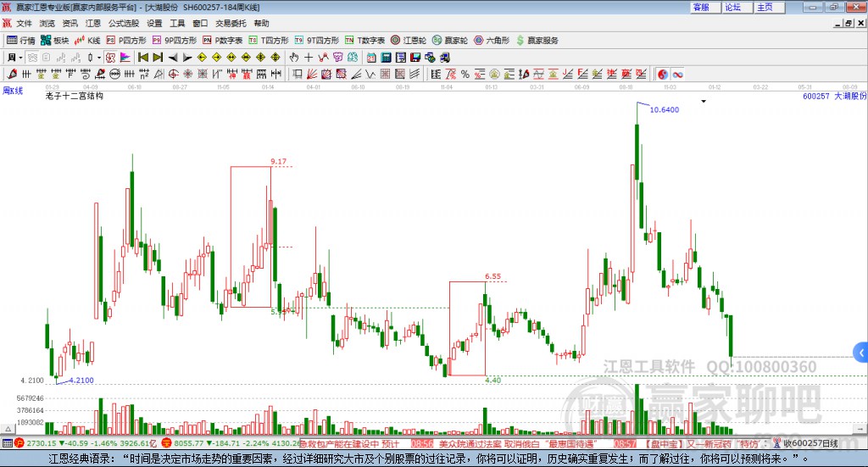Expand volume panel with up triangle button
This screenshot has width=868, height=467.
point(8,428)
